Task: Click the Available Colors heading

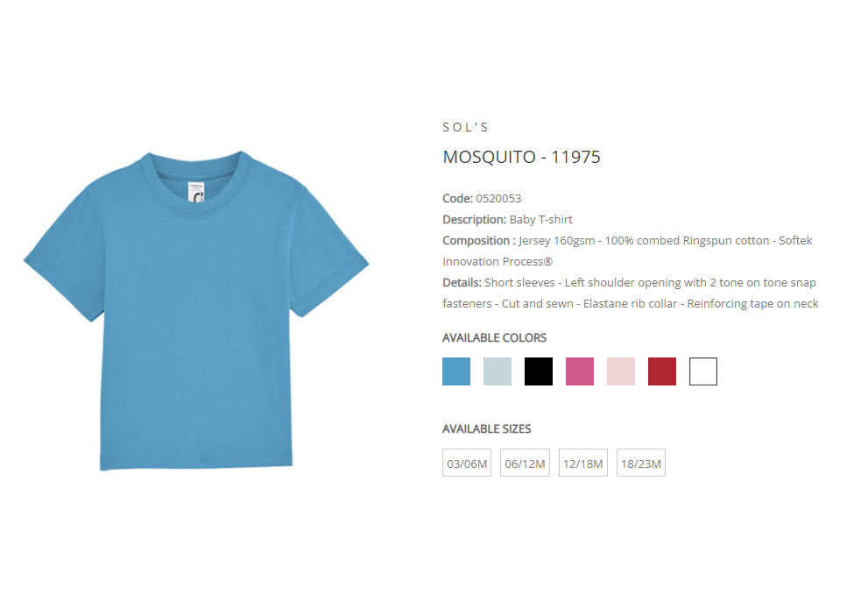Action: coord(494,338)
